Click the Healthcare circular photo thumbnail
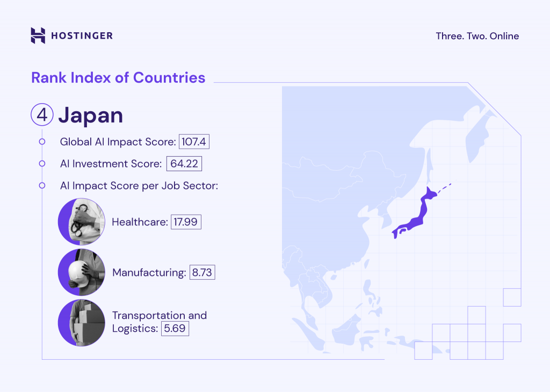Viewport: 550px width, 392px height. tap(81, 221)
